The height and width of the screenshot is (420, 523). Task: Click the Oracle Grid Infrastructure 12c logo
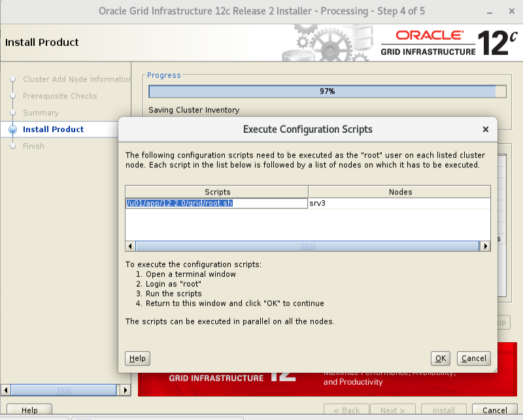coord(449,43)
